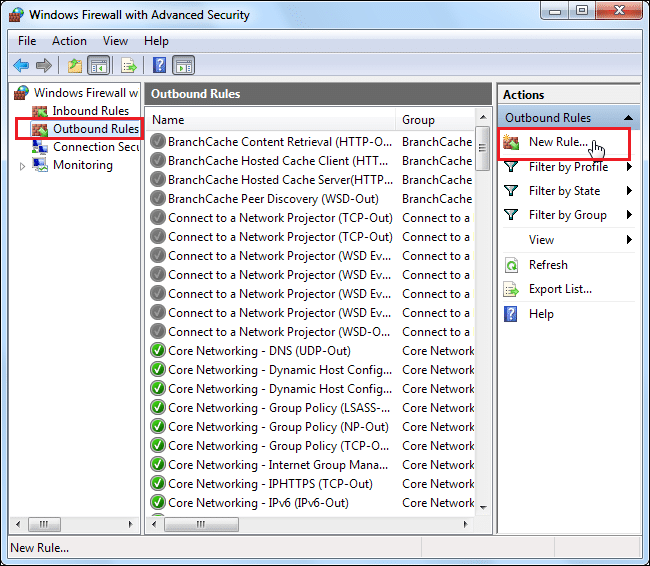The width and height of the screenshot is (650, 566).
Task: Toggle the Show/Hide Console Tree icon
Action: point(99,66)
